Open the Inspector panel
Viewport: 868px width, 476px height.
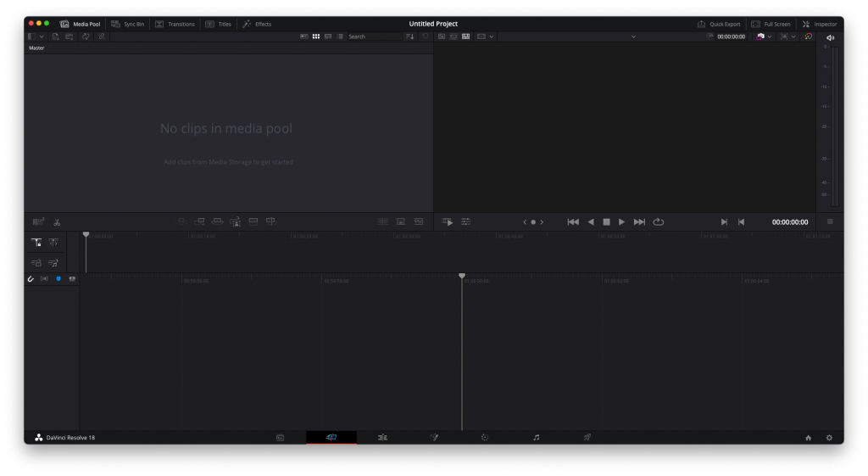820,24
